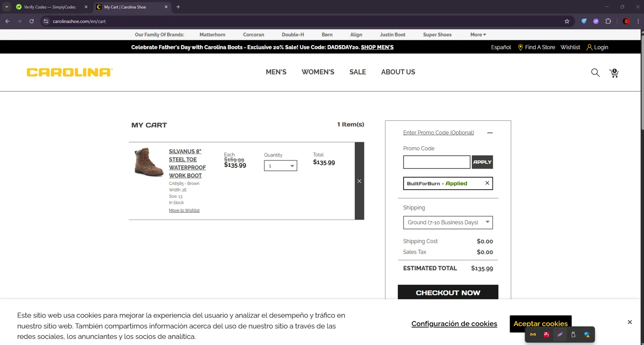The image size is (644, 345).
Task: Click the Login user icon
Action: [x=589, y=48]
